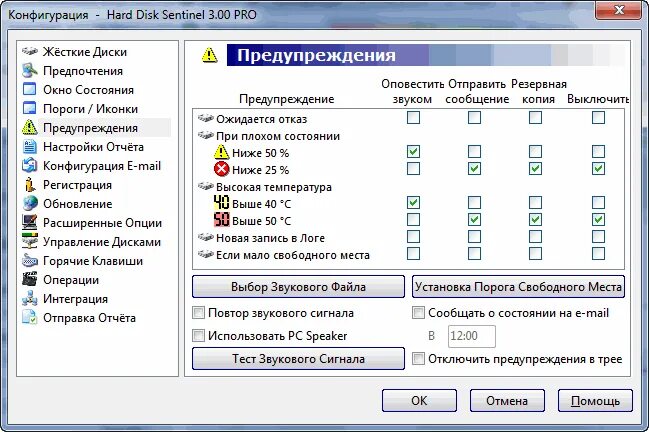Click the 12:00 time input field

[x=471, y=336]
